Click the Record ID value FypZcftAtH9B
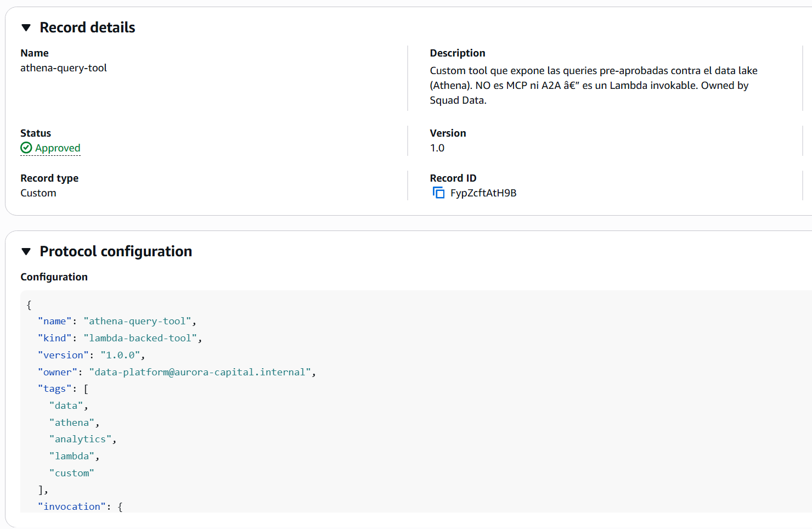The width and height of the screenshot is (812, 529). click(x=483, y=193)
